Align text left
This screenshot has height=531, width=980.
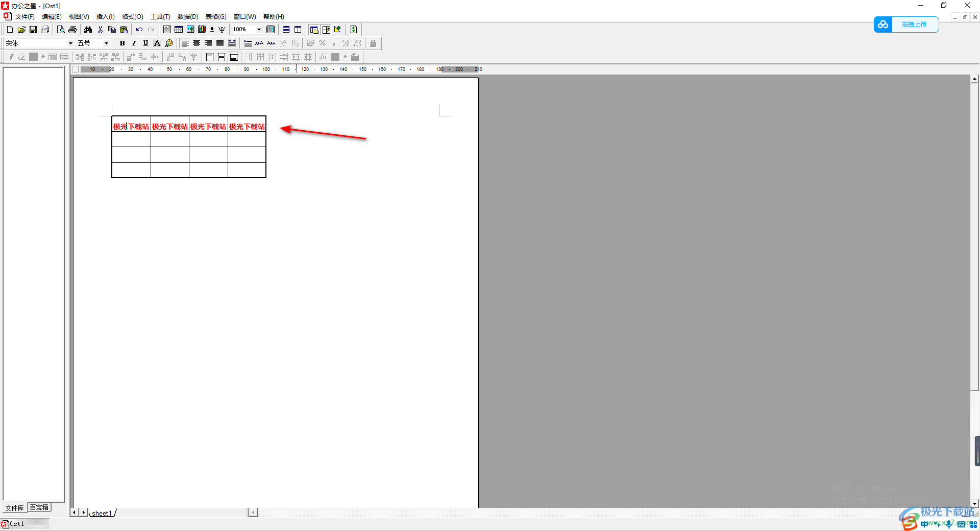[x=185, y=43]
